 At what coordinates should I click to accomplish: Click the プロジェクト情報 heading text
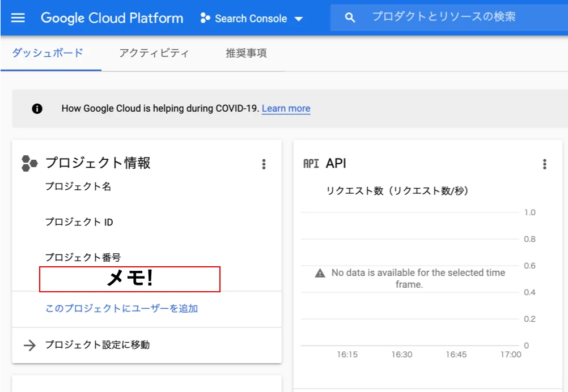(x=98, y=163)
